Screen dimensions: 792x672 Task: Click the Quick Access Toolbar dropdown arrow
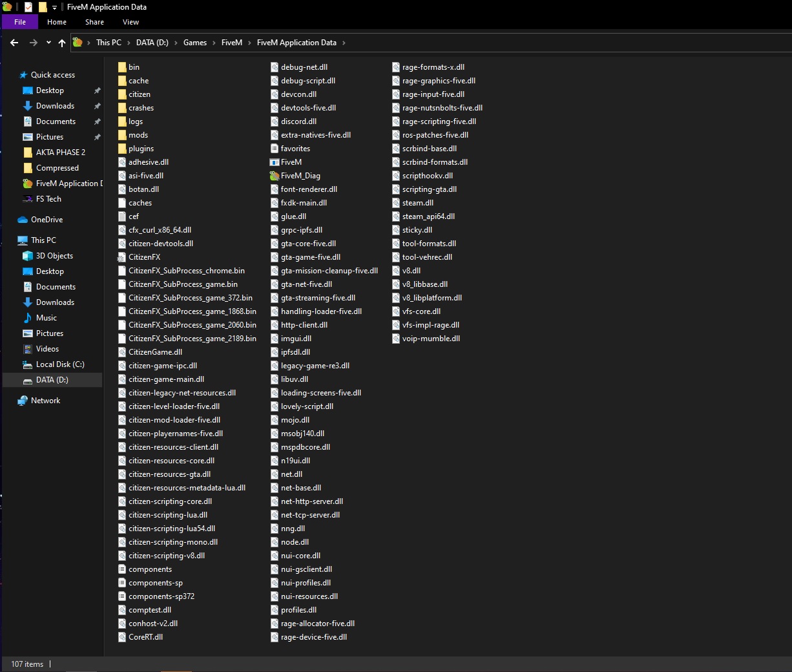click(x=54, y=7)
